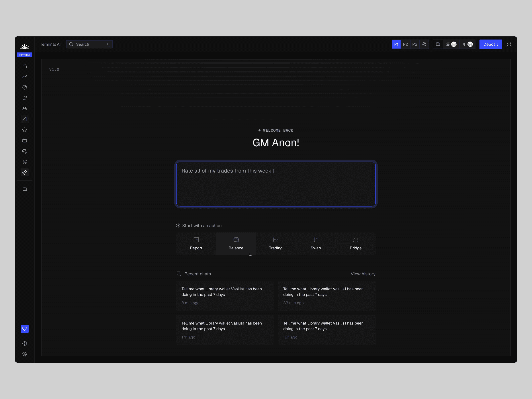Click into the AI prompt text box

276,184
